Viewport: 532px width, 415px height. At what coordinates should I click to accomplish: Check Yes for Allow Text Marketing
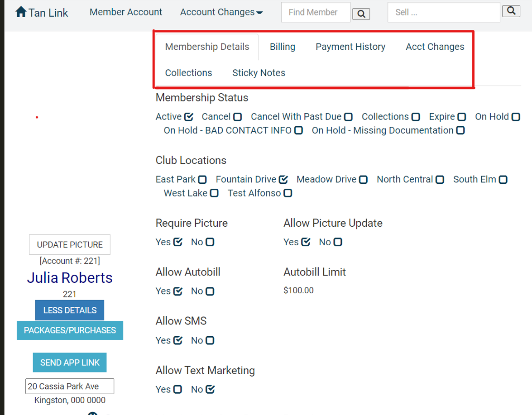pyautogui.click(x=177, y=390)
